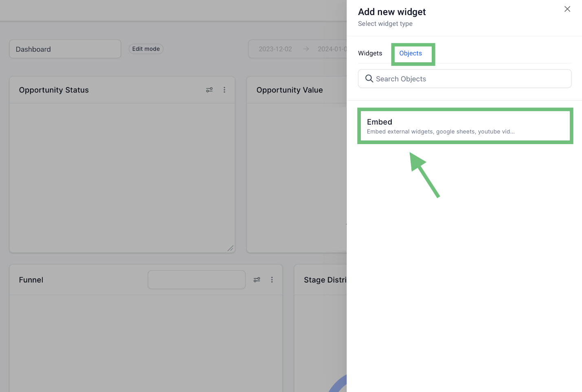Click the Opportunity Value widget title
Viewport: 582px width, 392px height.
290,90
